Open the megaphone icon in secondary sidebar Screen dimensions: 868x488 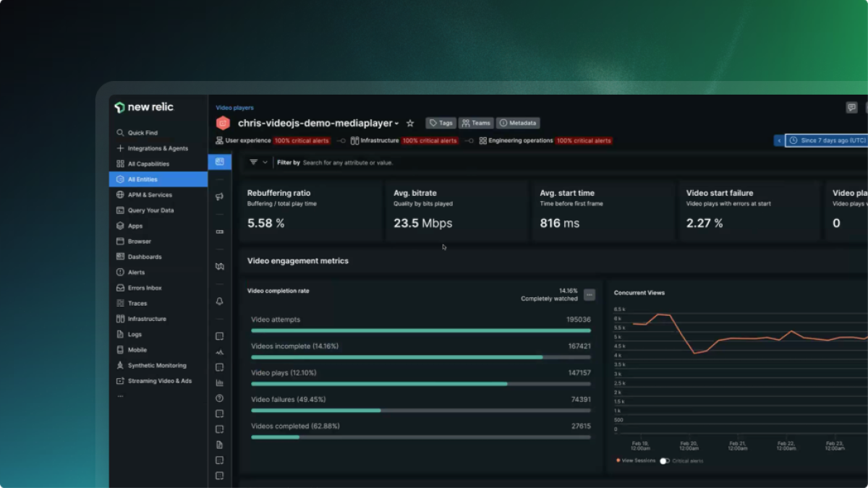tap(220, 197)
